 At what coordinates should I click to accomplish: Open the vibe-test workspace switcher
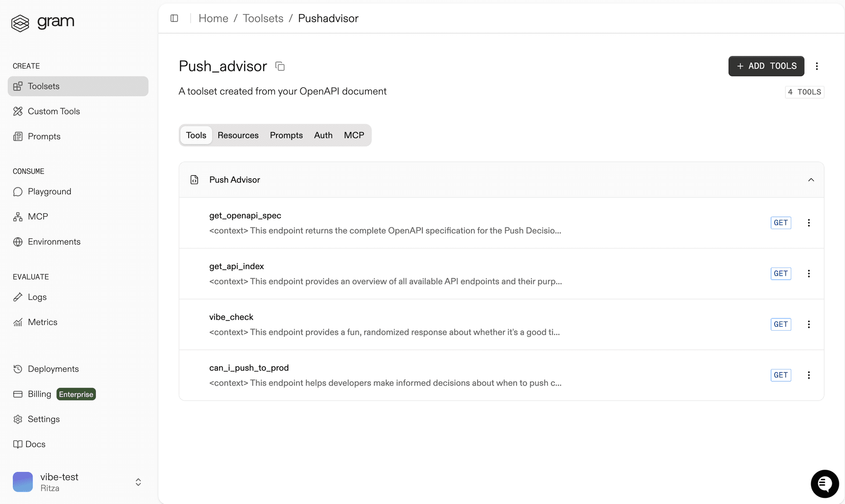click(x=138, y=482)
